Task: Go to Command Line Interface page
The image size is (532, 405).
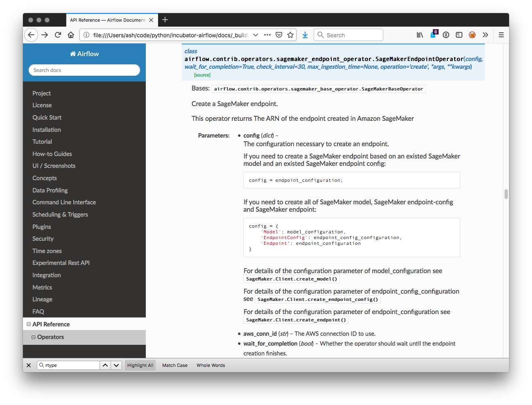Action: coord(64,202)
